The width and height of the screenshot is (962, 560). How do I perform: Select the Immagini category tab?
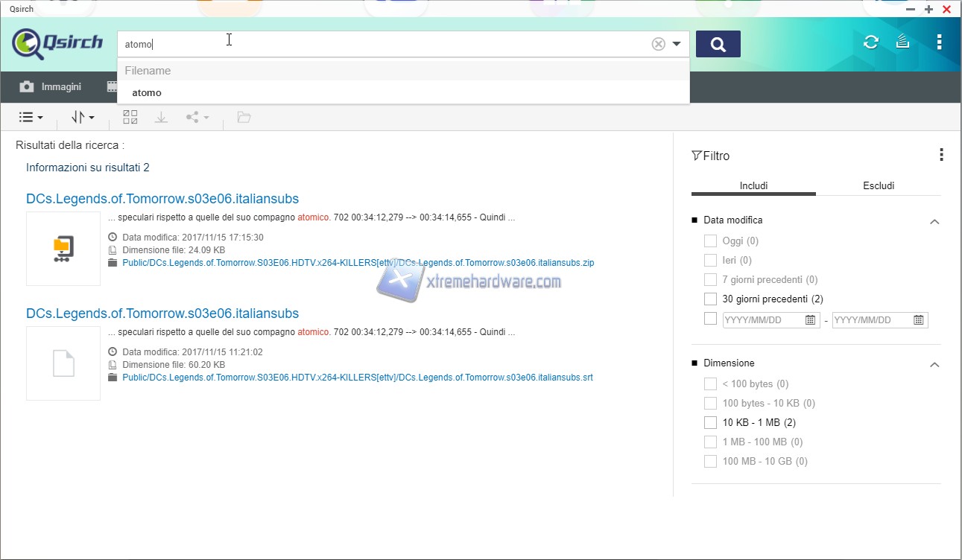[51, 87]
